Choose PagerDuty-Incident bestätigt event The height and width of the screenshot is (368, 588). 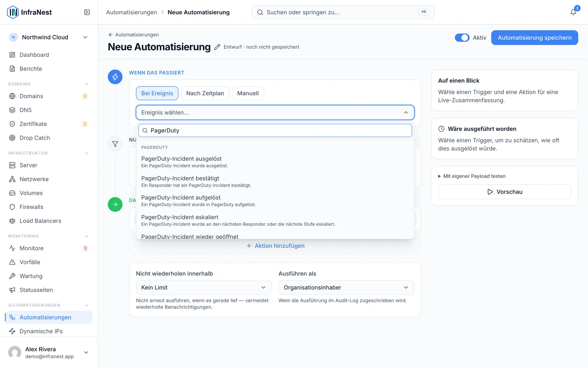[x=275, y=181]
